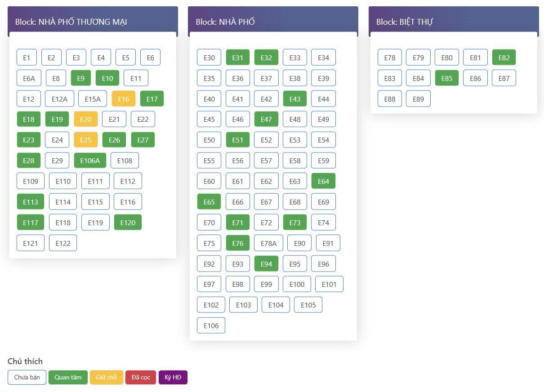Click the Block: BIỆT THỰ header
The image size is (544, 392).
404,22
